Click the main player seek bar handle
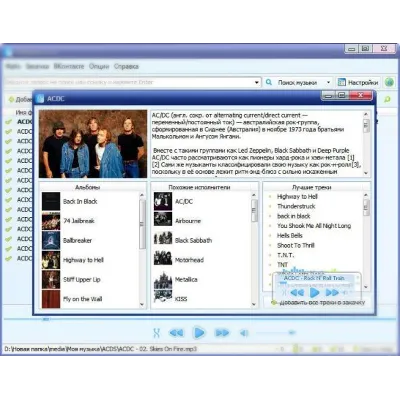The image size is (400, 400). [x=46, y=319]
